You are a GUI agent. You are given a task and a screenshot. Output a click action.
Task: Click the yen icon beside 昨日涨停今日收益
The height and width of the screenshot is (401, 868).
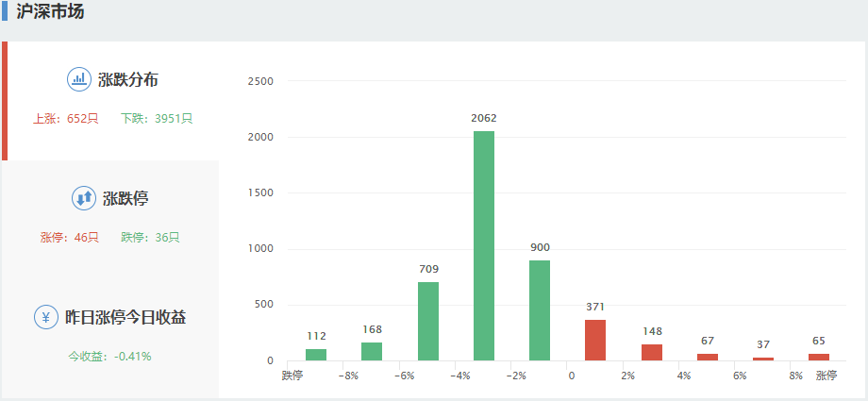pyautogui.click(x=46, y=317)
